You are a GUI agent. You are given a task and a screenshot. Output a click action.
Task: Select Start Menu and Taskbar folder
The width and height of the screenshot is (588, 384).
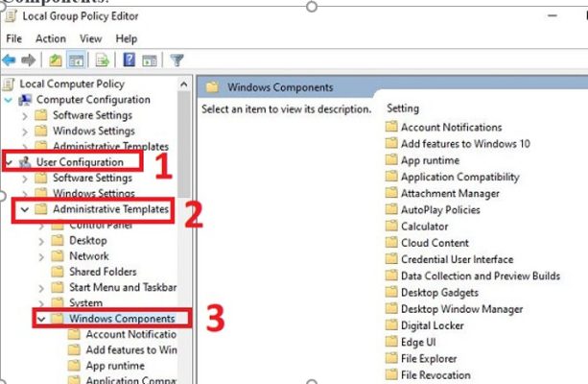coord(123,287)
